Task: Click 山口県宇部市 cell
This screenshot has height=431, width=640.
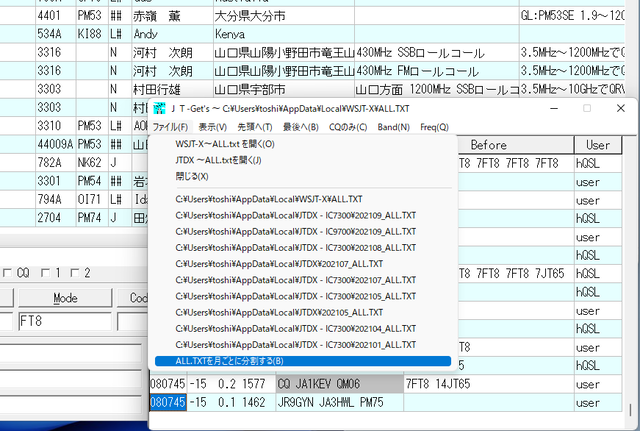Action: point(284,89)
